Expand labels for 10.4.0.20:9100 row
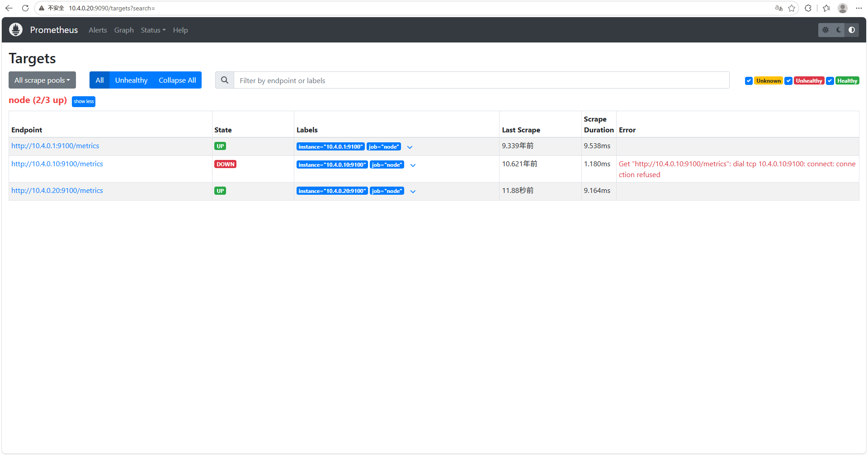The height and width of the screenshot is (455, 868). 413,192
